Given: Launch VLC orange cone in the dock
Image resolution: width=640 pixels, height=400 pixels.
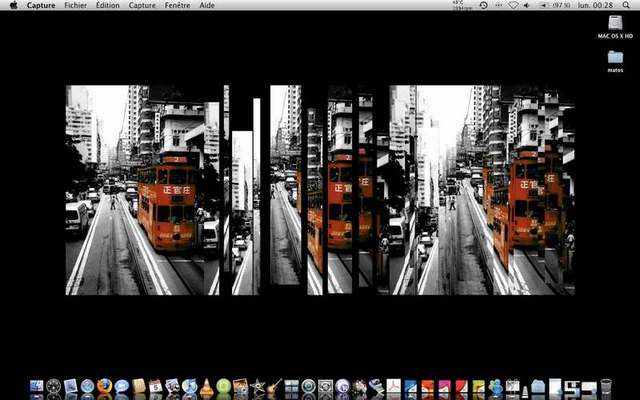Looking at the screenshot, I should 207,387.
